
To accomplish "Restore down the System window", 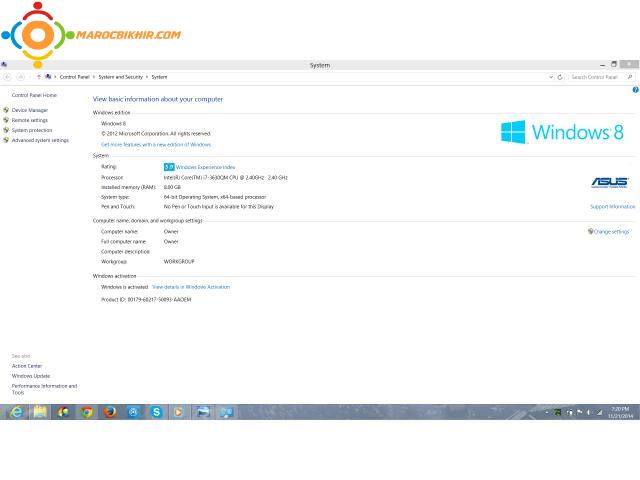I will pos(613,64).
